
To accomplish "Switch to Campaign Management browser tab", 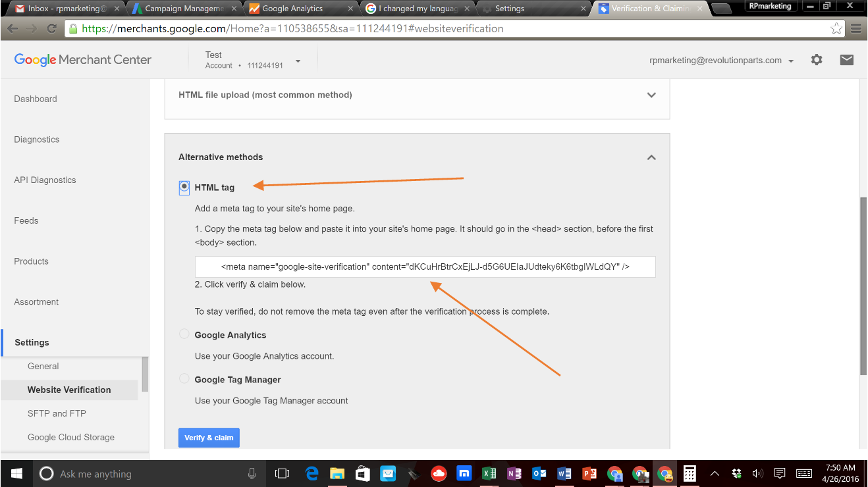I will (x=184, y=9).
